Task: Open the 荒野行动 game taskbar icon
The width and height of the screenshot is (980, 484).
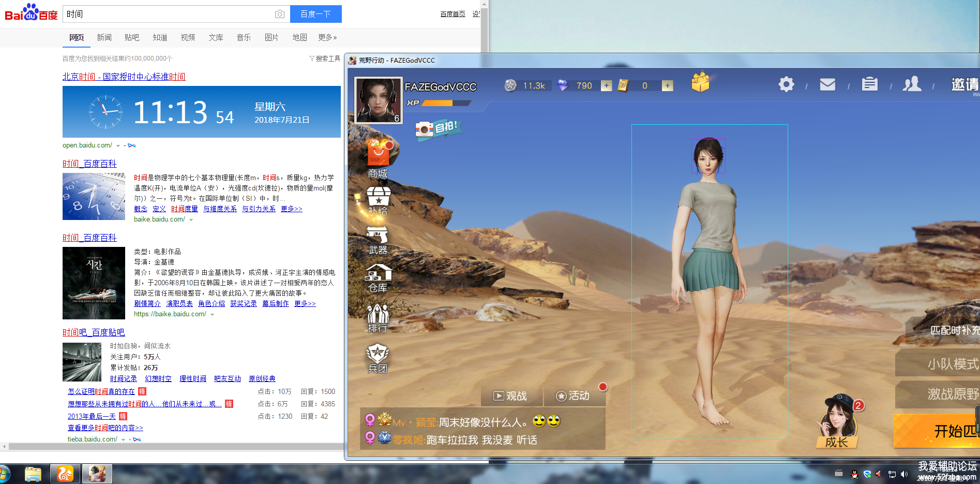Action: [x=97, y=474]
